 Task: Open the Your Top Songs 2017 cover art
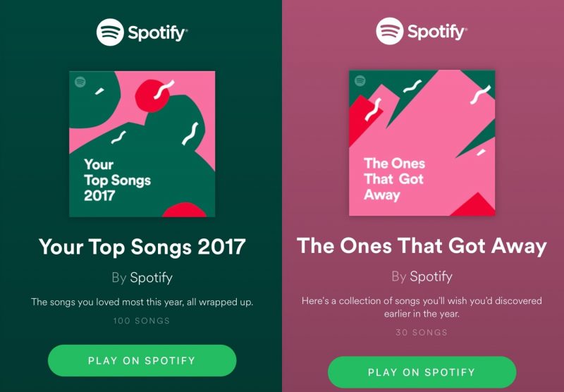pos(142,144)
